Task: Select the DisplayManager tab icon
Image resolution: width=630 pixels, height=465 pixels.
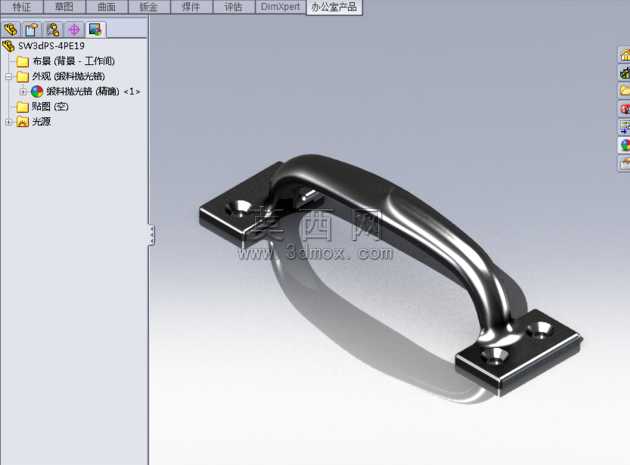Action: click(x=96, y=29)
